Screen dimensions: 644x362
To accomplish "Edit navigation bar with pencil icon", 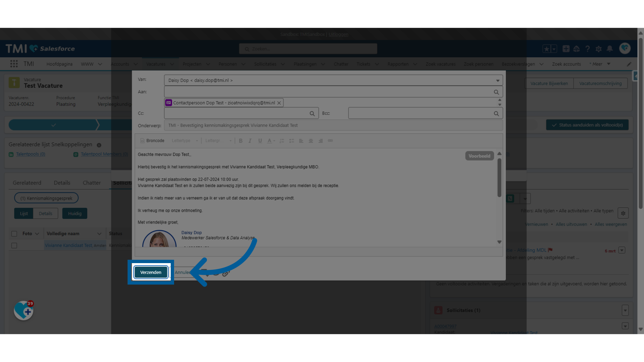I will click(629, 64).
